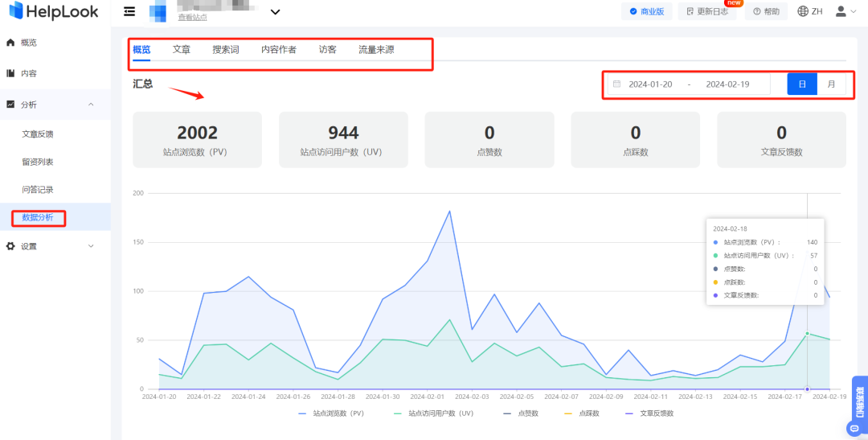Expand the 设置 sidebar section
The image size is (868, 440).
point(92,247)
